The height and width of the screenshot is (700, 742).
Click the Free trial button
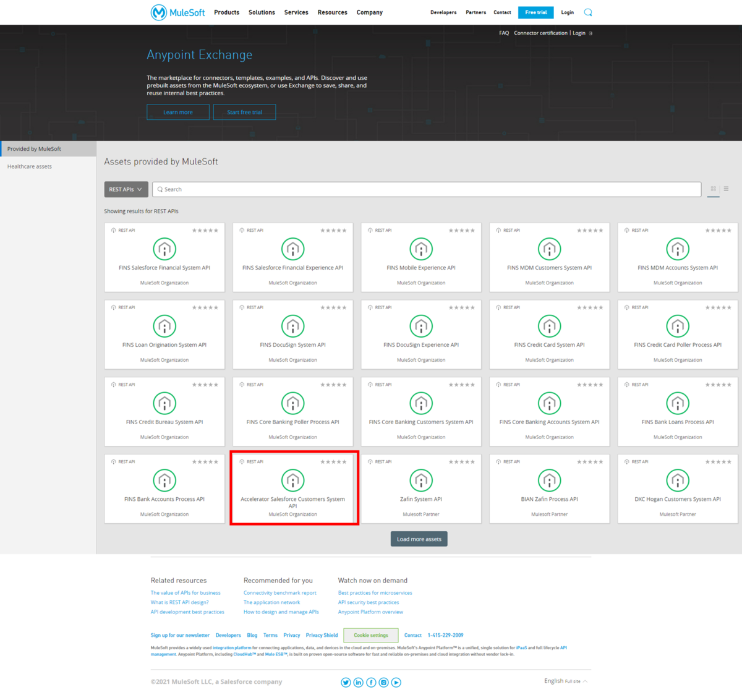coord(536,12)
